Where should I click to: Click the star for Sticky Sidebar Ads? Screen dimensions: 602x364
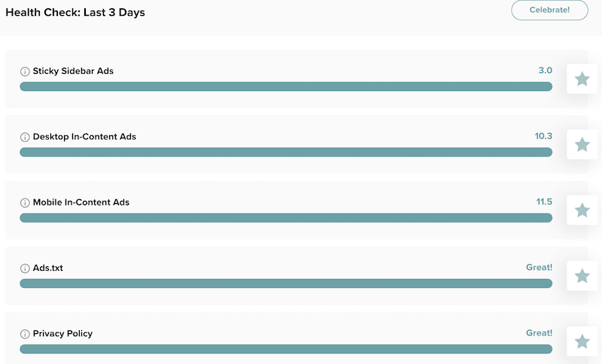point(582,79)
